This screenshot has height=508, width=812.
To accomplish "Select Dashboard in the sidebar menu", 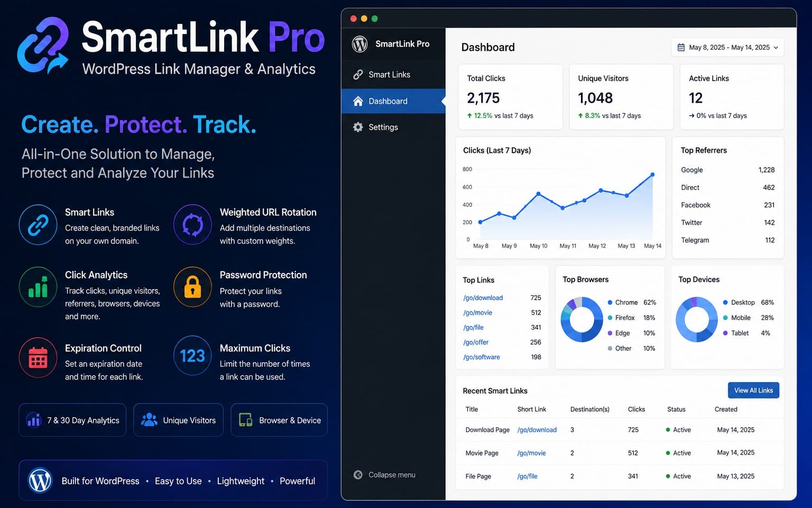I will (x=393, y=101).
